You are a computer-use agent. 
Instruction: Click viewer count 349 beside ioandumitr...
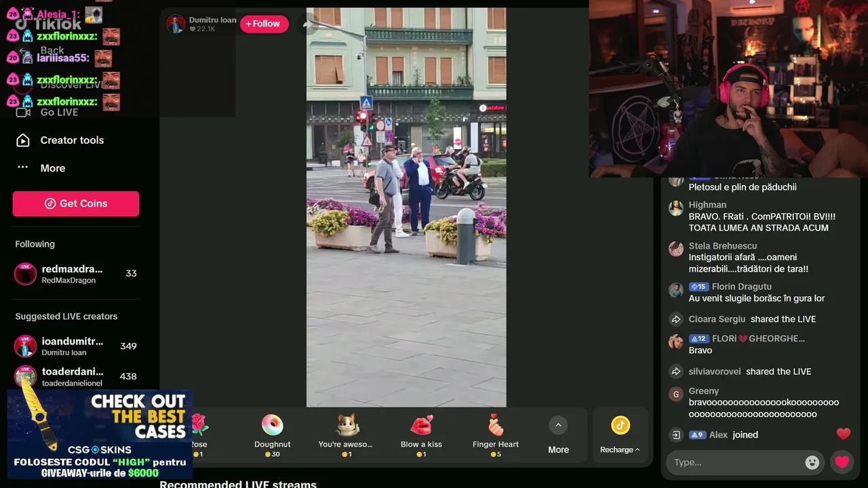click(x=128, y=346)
